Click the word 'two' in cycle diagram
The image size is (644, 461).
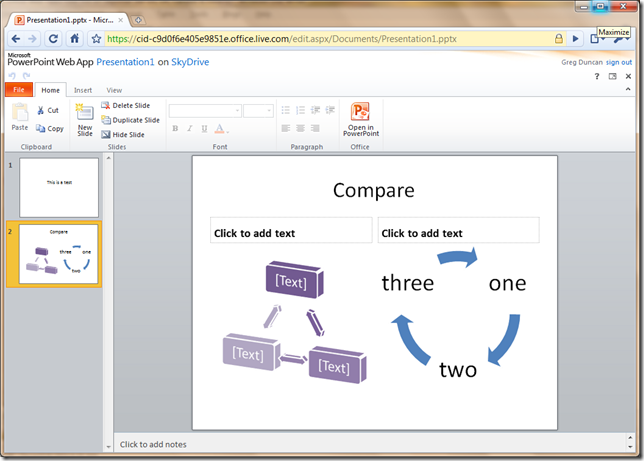tap(458, 369)
